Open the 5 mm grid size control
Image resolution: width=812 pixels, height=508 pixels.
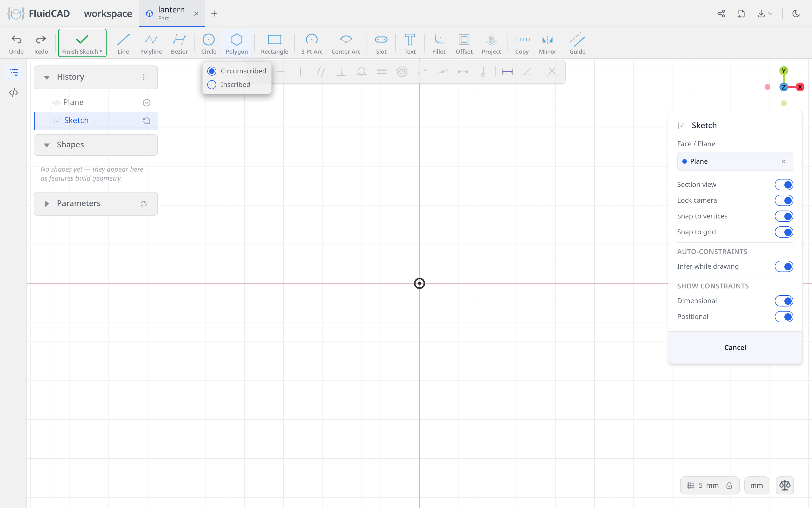(x=709, y=485)
